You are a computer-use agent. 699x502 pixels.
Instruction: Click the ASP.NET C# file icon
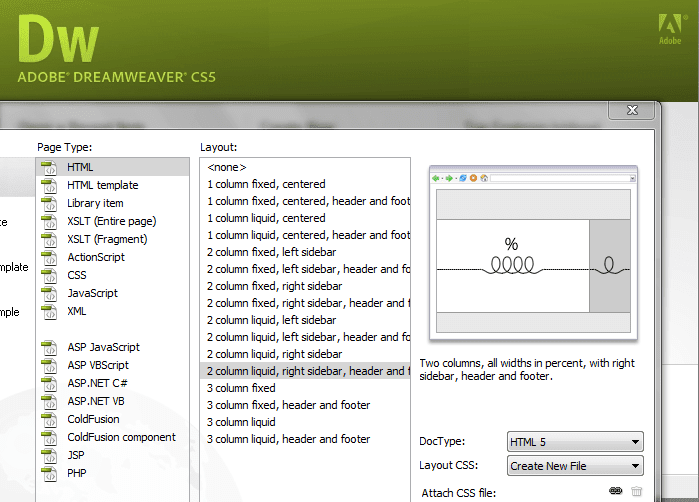pos(49,383)
